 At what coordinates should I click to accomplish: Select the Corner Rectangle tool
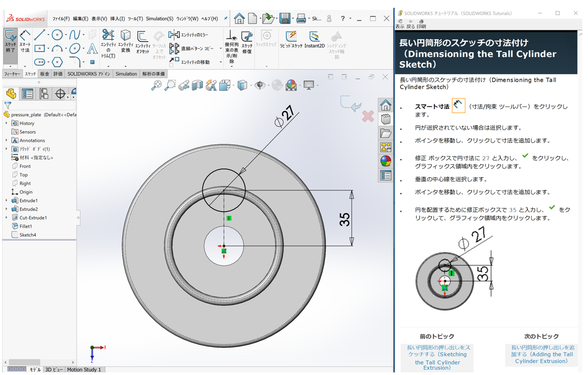(39, 49)
